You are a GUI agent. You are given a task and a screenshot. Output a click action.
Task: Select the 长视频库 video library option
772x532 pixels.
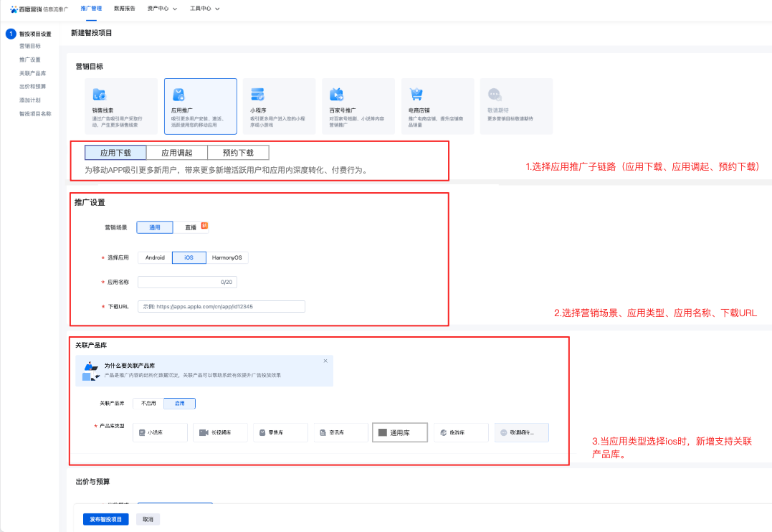(x=220, y=432)
